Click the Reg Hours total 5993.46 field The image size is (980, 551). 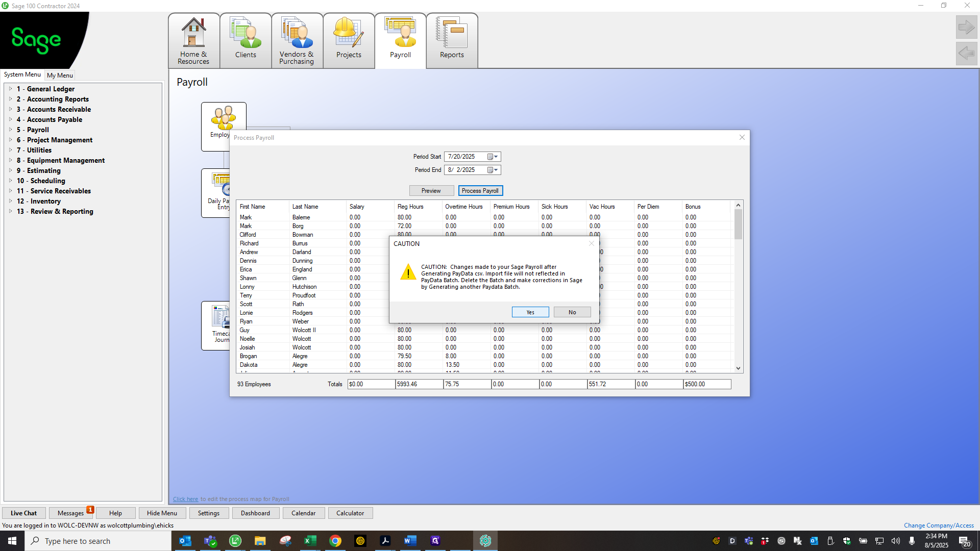(x=419, y=384)
